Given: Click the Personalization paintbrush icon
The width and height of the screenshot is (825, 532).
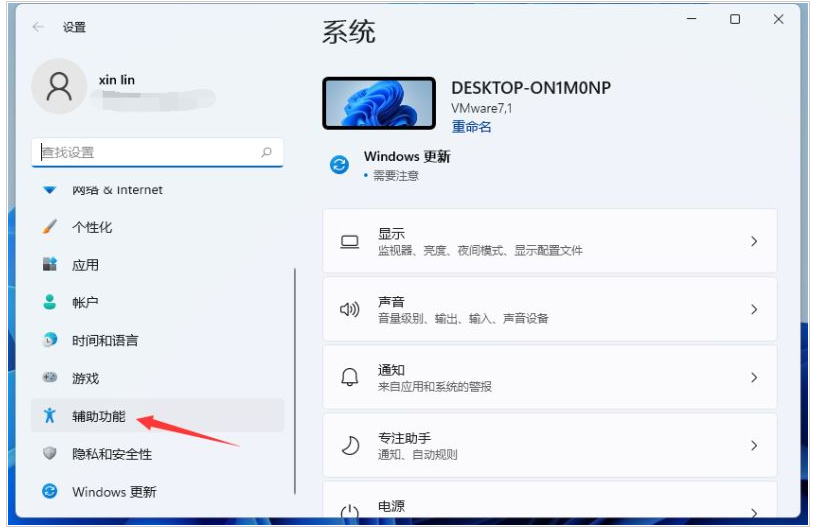Looking at the screenshot, I should [x=50, y=227].
